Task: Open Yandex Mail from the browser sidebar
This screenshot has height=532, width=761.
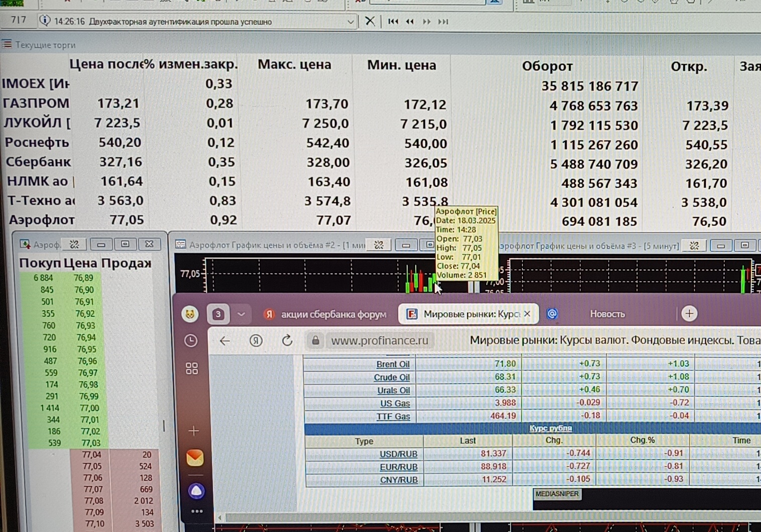Action: click(x=195, y=458)
